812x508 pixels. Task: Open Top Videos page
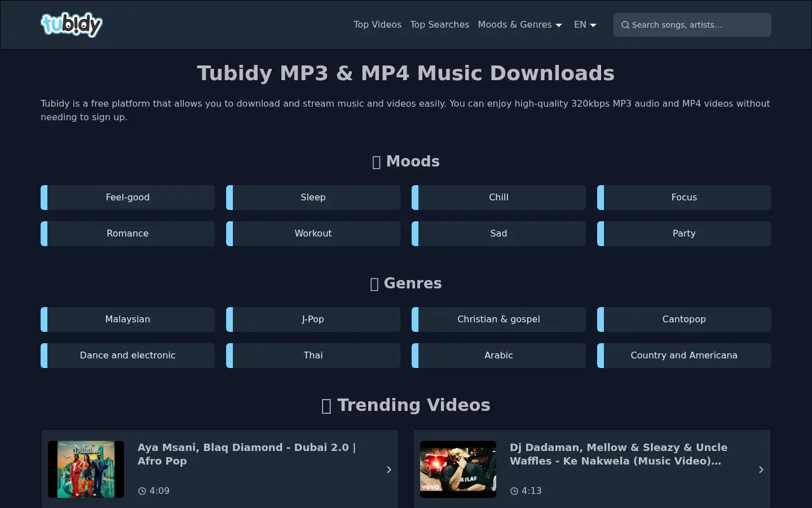[x=377, y=25]
